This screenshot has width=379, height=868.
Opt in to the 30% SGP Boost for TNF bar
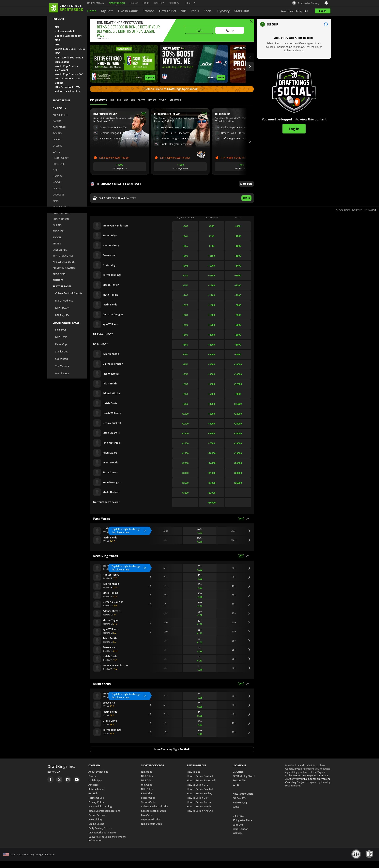coord(246,198)
